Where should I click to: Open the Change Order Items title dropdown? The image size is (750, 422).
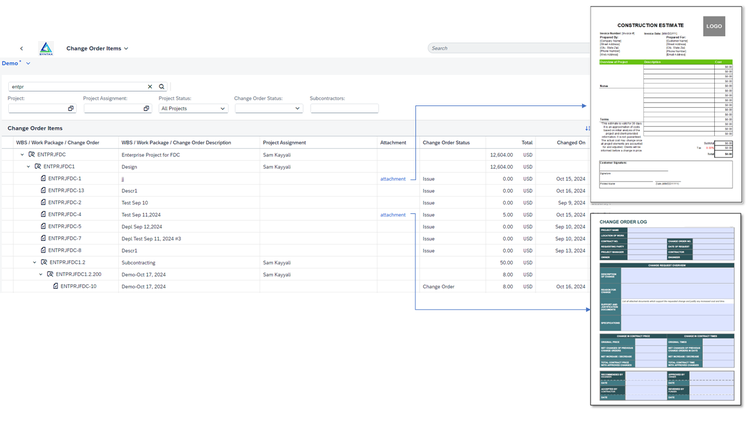97,48
